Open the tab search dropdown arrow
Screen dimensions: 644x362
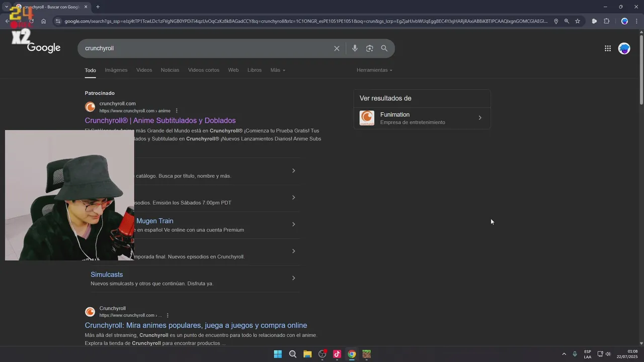7,7
